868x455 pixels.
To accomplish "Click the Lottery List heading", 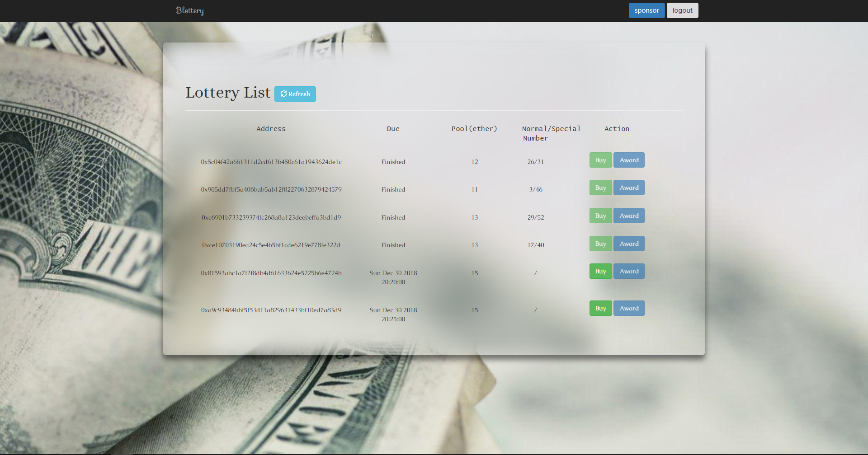I will (x=227, y=93).
